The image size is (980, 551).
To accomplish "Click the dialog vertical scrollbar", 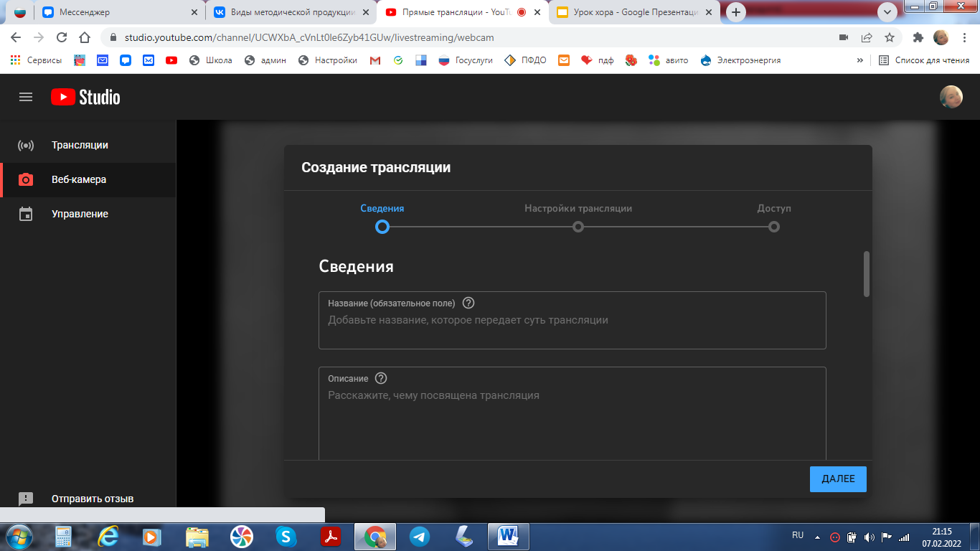I will pyautogui.click(x=867, y=273).
